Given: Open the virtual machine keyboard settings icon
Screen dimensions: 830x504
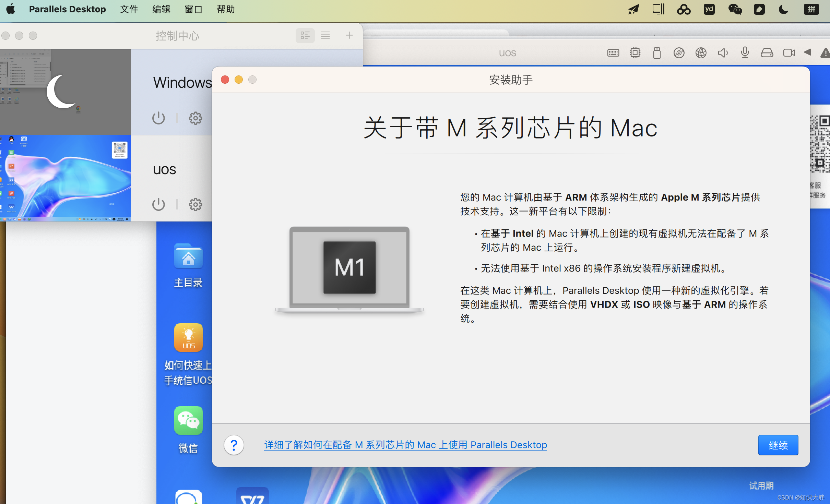Looking at the screenshot, I should point(613,53).
